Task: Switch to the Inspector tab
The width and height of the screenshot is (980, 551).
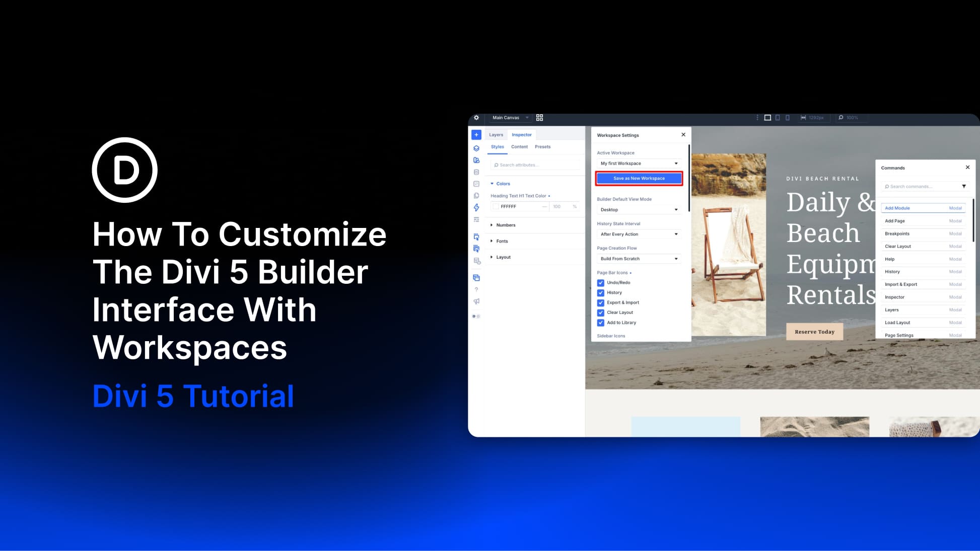Action: point(522,135)
